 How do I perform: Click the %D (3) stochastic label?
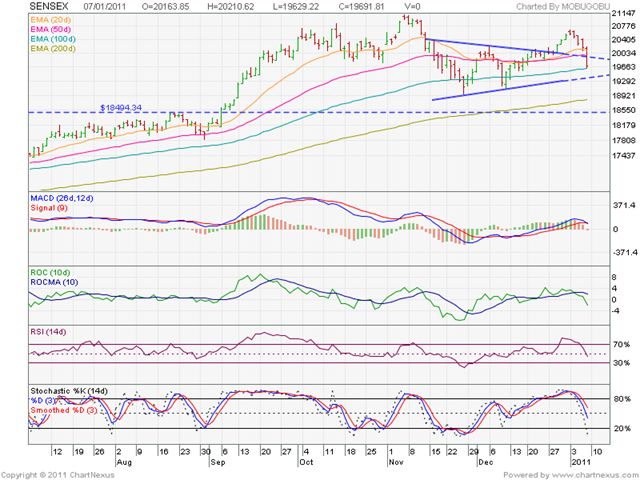(x=45, y=400)
